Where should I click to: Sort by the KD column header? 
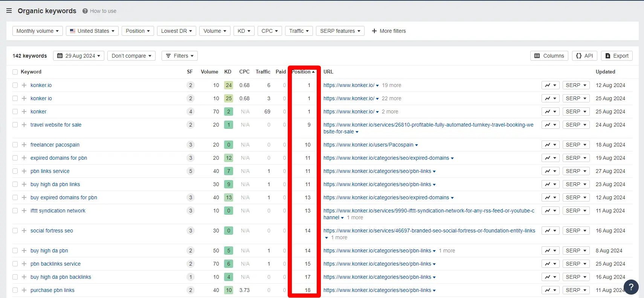(x=228, y=72)
